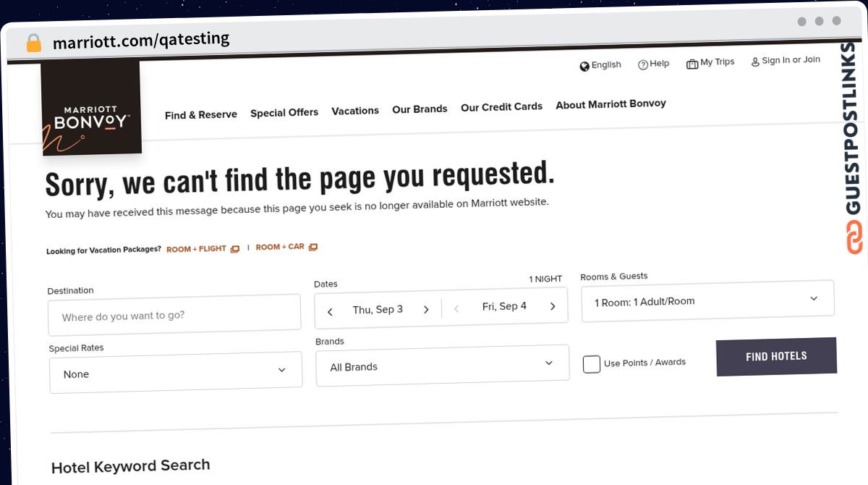Expand the Rooms & Guests dropdown
Viewport: 868px width, 485px height.
click(x=707, y=300)
